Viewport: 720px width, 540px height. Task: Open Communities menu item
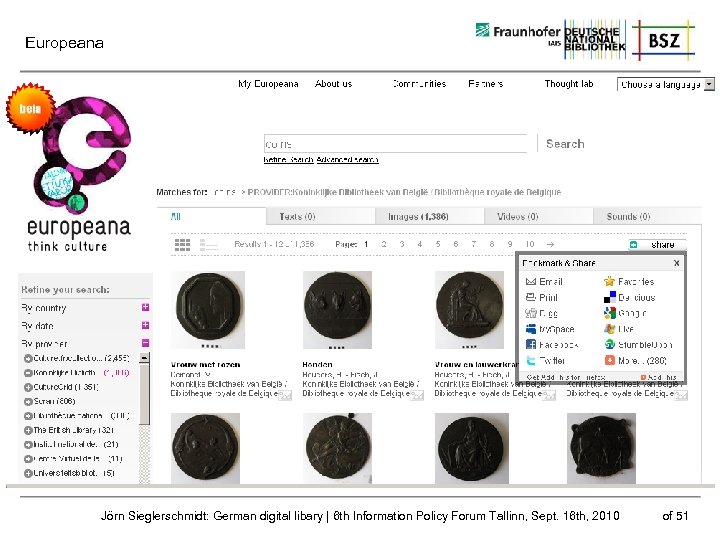click(419, 84)
